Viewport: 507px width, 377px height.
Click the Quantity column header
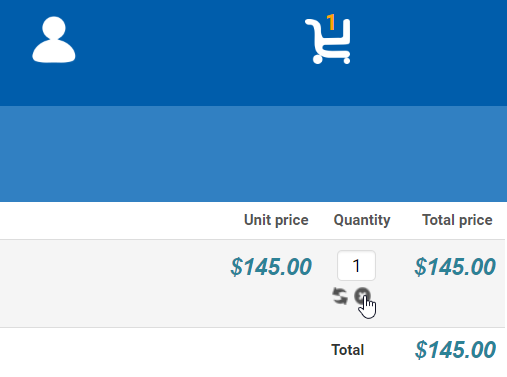coord(362,220)
